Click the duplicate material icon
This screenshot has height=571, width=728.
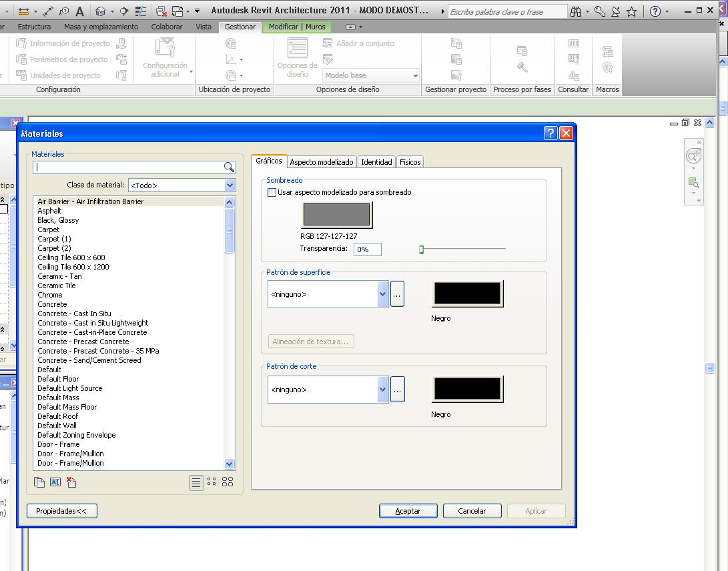[39, 482]
